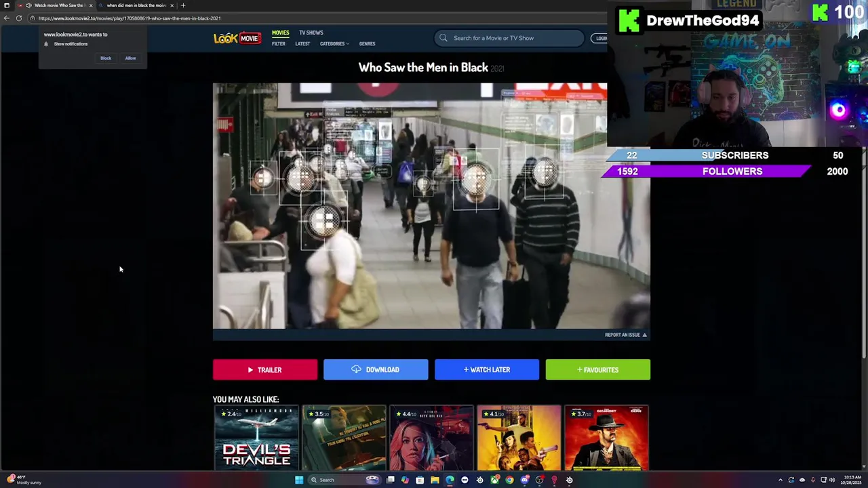Open new tab with plus icon

click(x=183, y=5)
